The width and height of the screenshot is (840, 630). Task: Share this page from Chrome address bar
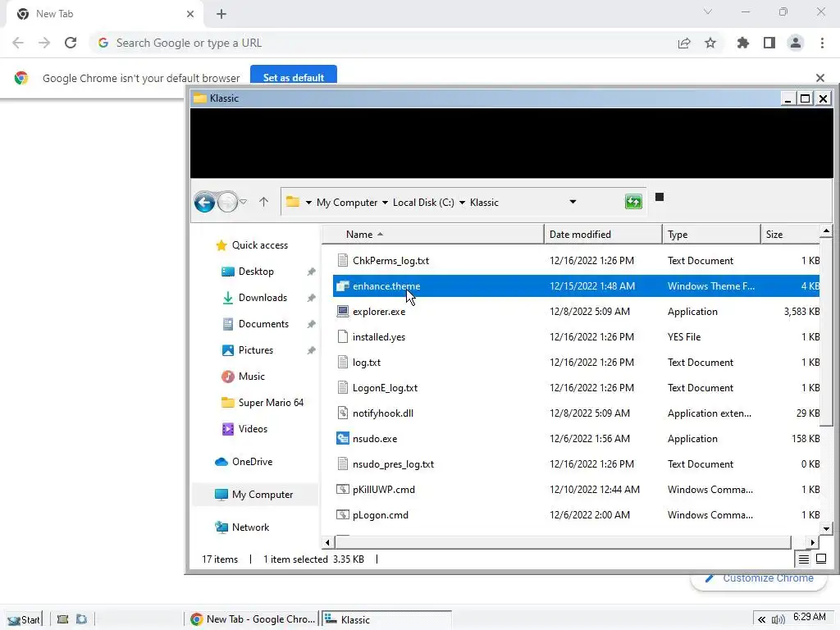684,43
